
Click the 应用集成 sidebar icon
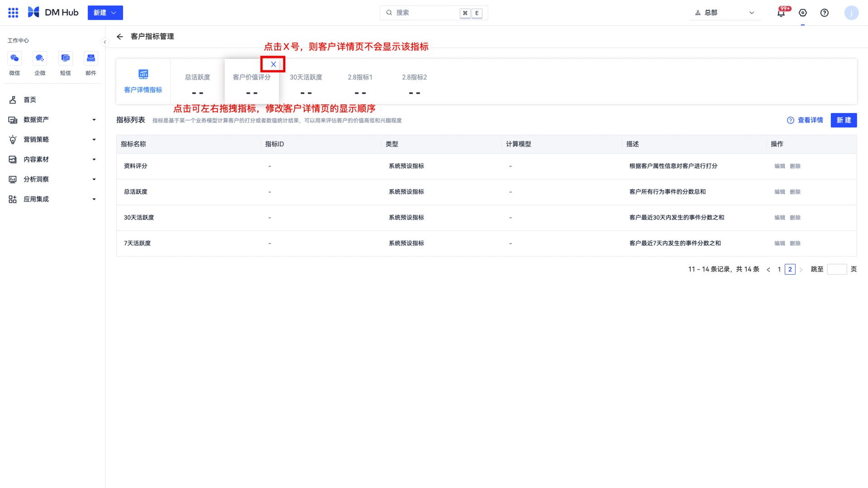click(x=13, y=199)
